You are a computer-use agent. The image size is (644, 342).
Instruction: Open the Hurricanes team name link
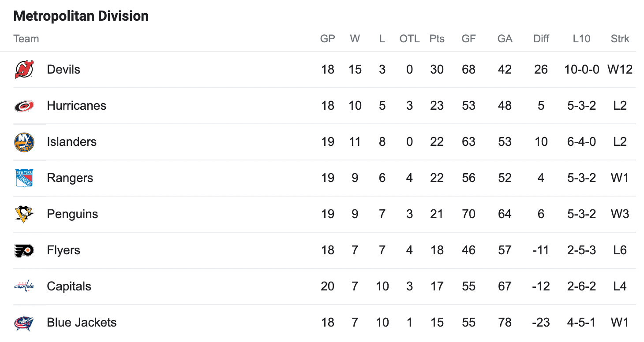[77, 106]
